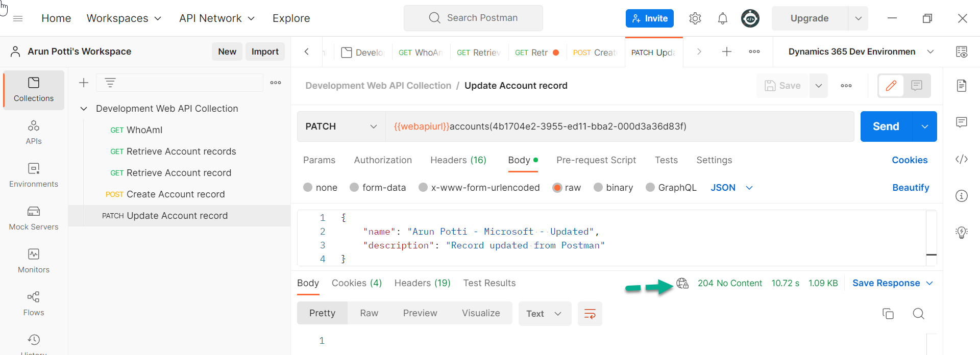Open API Network dropdown
This screenshot has width=980, height=355.
[x=217, y=18]
